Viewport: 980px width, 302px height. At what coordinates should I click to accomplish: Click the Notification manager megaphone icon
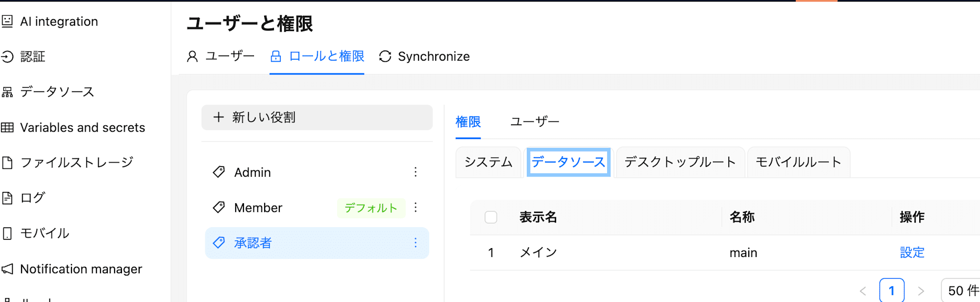[7, 269]
